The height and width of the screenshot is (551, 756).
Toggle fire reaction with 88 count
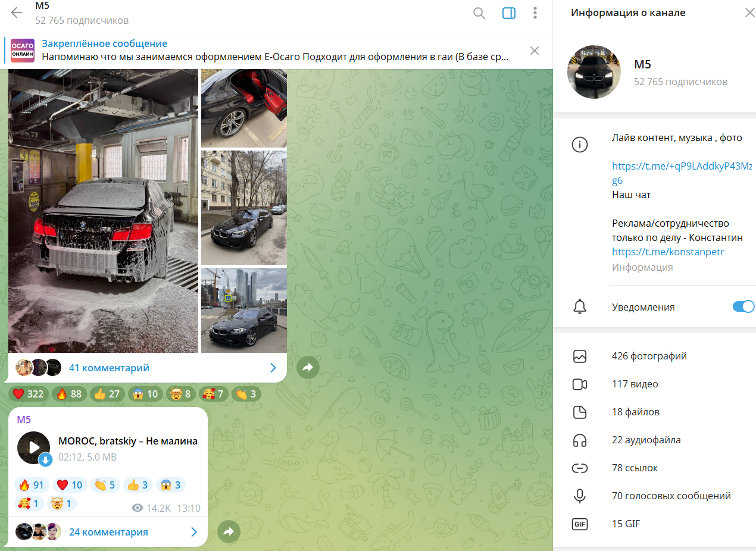pos(69,394)
